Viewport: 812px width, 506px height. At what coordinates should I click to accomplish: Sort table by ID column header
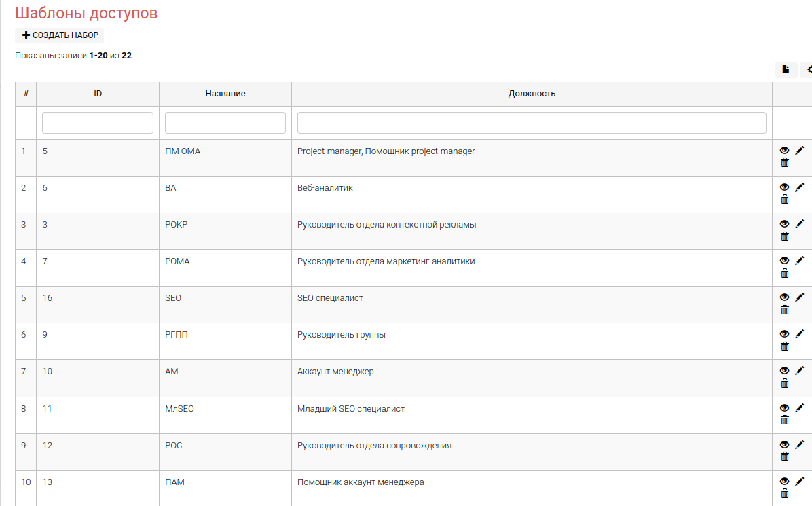point(98,94)
